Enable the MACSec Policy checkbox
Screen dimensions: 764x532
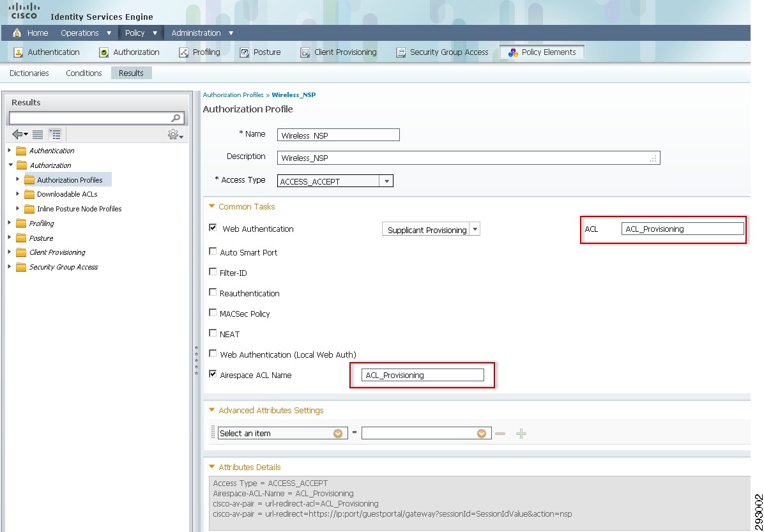point(213,313)
